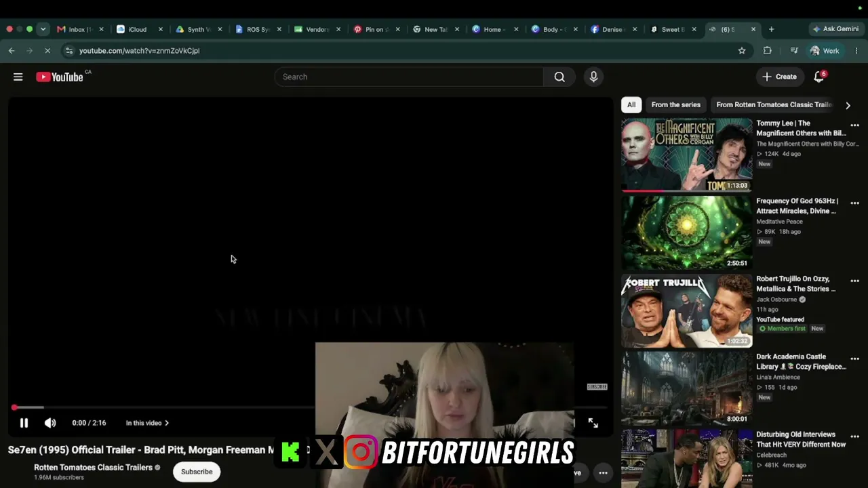This screenshot has width=868, height=488.
Task: Click the Celebreach channel name
Action: click(771, 455)
